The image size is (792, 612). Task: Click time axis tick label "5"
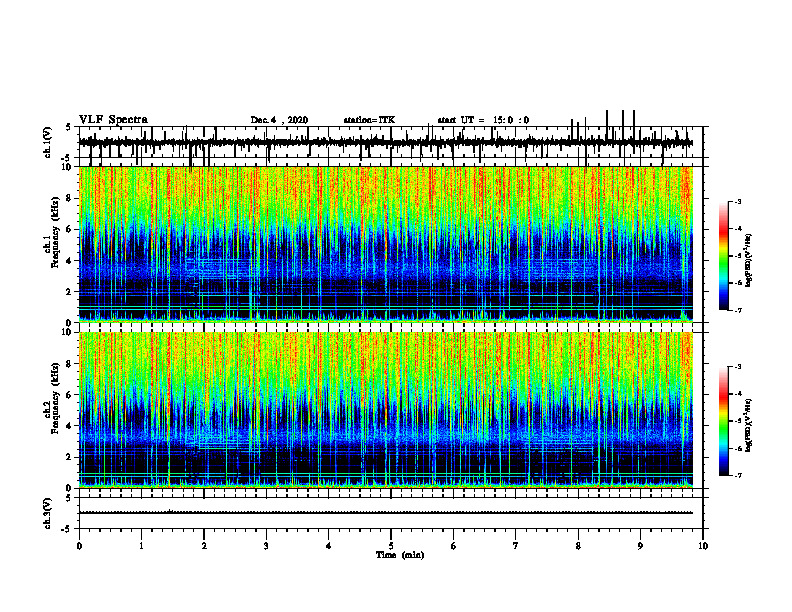coord(391,546)
